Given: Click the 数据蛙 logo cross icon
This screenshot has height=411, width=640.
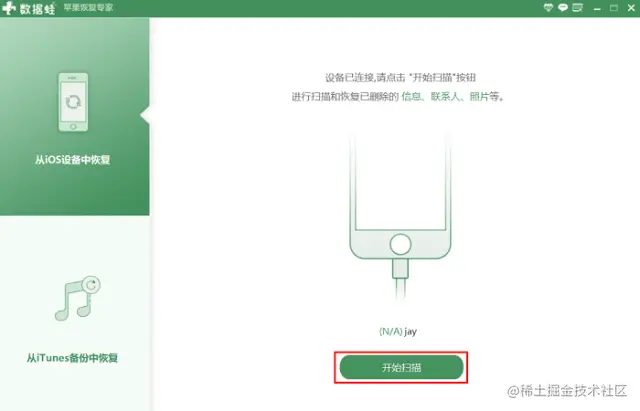Looking at the screenshot, I should pyautogui.click(x=9, y=8).
